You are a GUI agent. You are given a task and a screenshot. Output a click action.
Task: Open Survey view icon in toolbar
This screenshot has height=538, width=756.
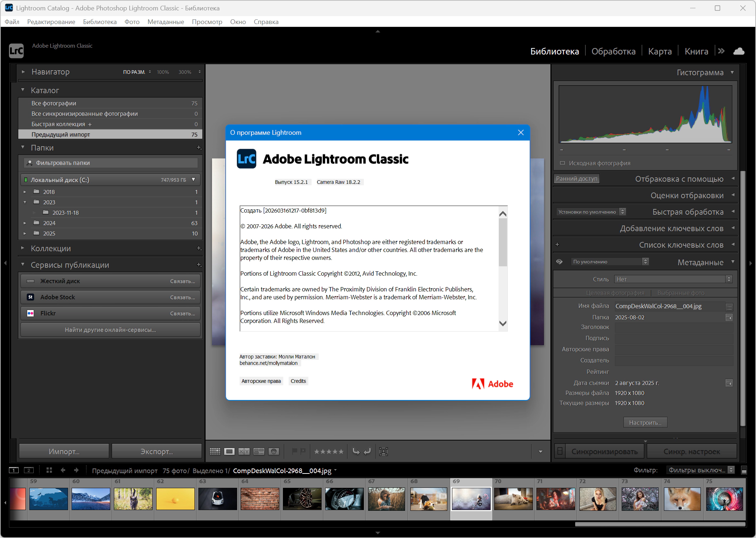click(x=259, y=451)
